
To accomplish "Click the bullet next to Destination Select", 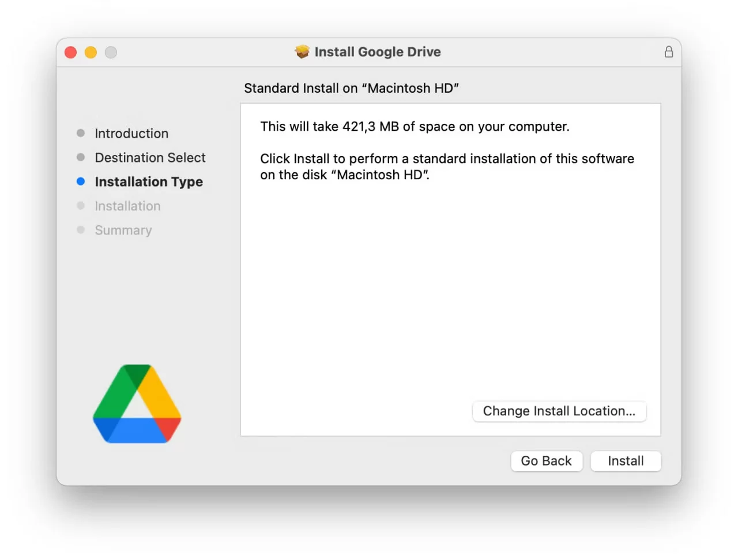I will [81, 157].
